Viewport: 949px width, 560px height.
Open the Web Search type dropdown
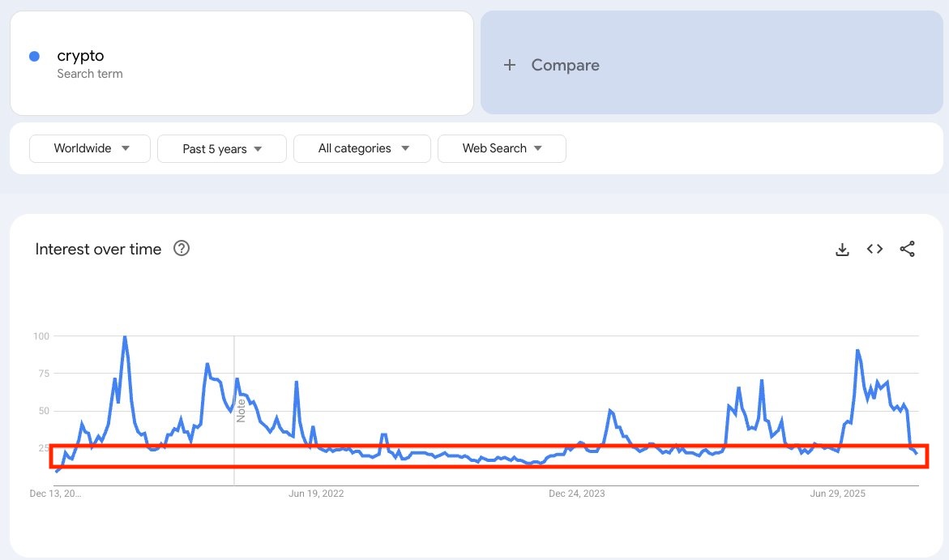tap(502, 148)
